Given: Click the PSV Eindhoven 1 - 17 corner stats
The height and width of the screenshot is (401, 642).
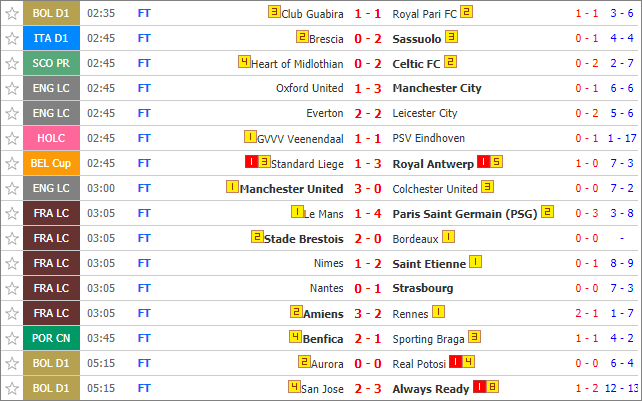Looking at the screenshot, I should point(622,138).
